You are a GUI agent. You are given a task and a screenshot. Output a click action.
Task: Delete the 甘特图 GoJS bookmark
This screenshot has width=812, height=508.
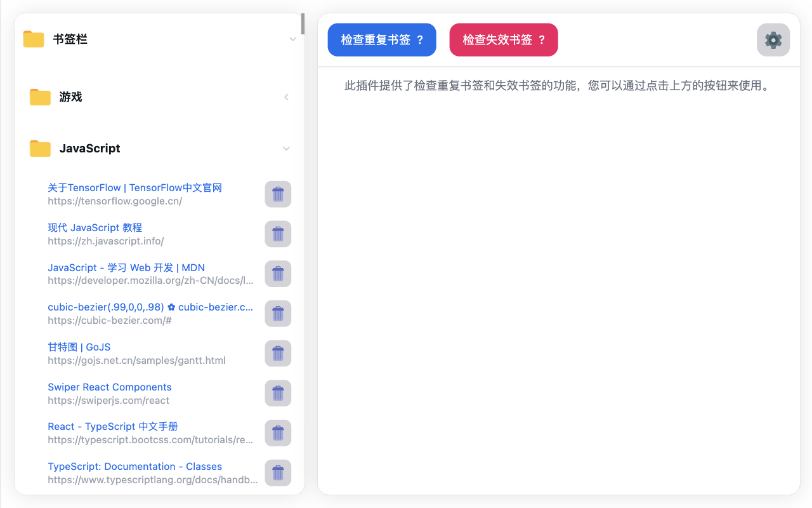coord(278,353)
